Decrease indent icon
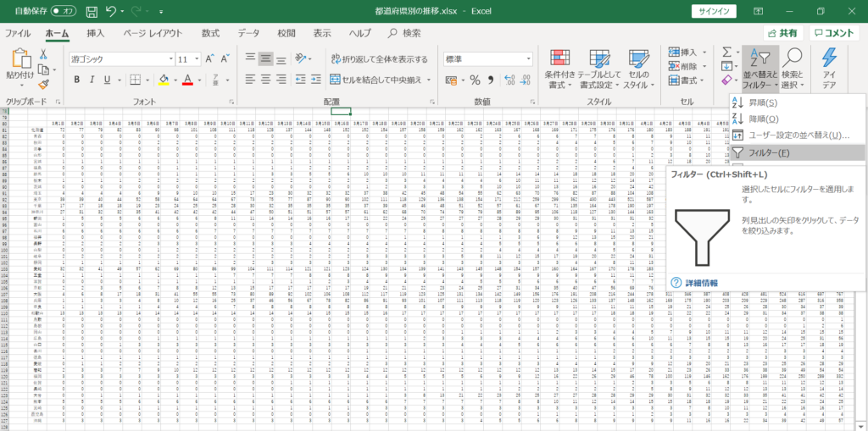The width and height of the screenshot is (868, 431). click(x=301, y=80)
